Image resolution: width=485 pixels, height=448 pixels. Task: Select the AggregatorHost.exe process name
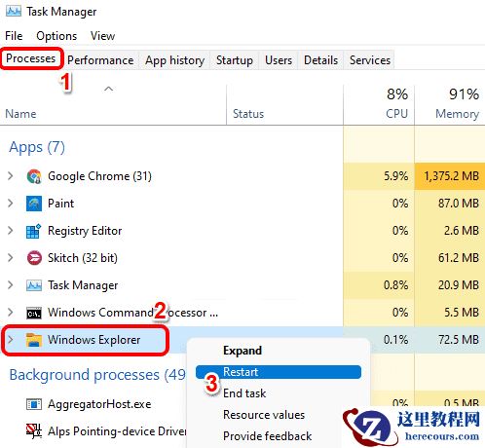click(x=99, y=404)
